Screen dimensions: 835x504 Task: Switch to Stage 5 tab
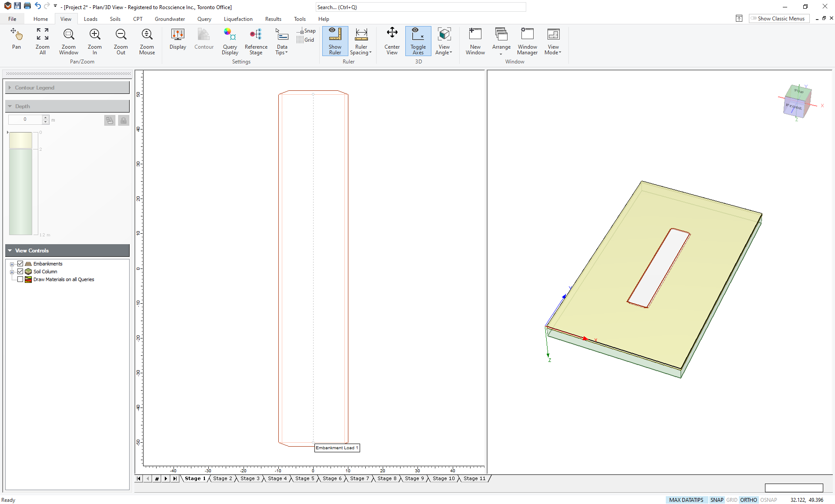305,478
